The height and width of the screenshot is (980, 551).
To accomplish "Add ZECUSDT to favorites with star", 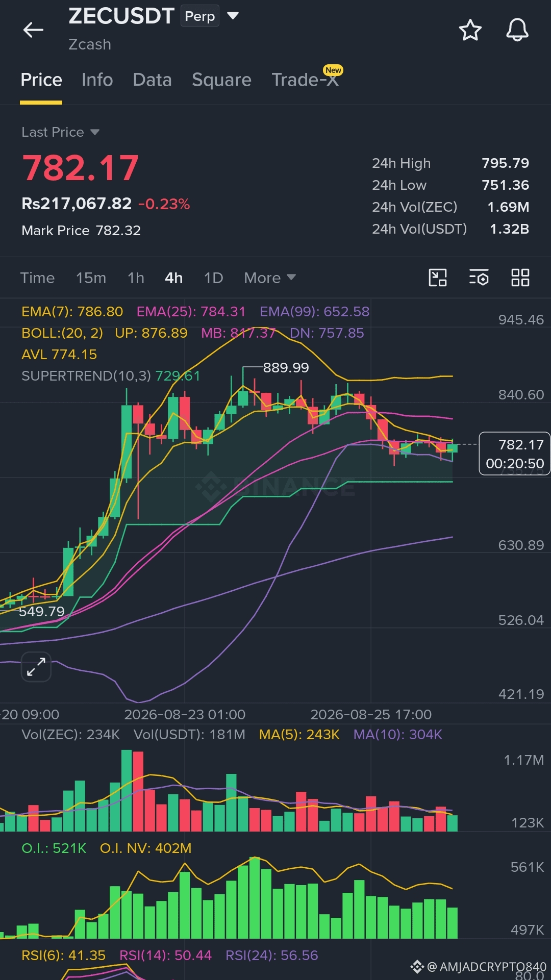I will [x=470, y=30].
